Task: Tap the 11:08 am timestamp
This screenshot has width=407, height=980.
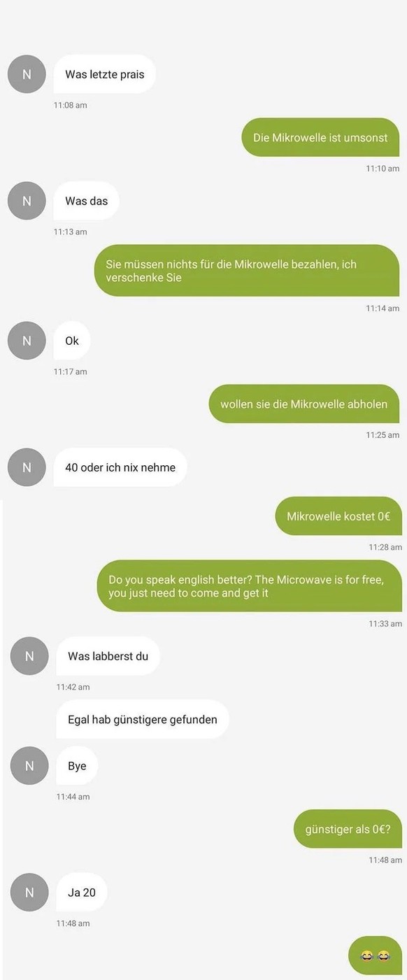Action: click(x=71, y=105)
